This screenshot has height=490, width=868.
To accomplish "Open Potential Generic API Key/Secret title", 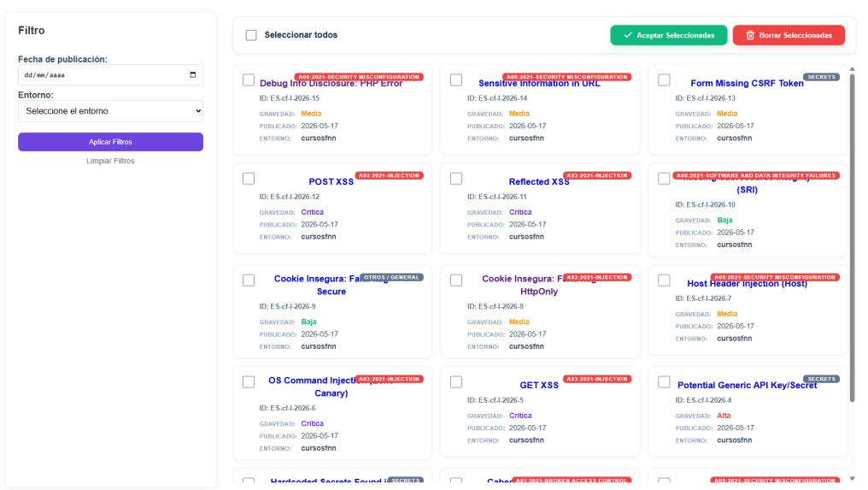I will coord(747,385).
